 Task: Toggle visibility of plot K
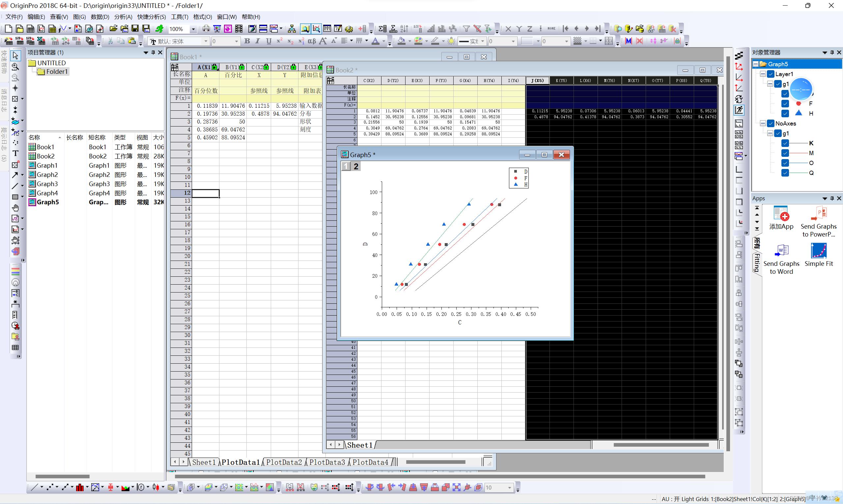click(x=785, y=143)
